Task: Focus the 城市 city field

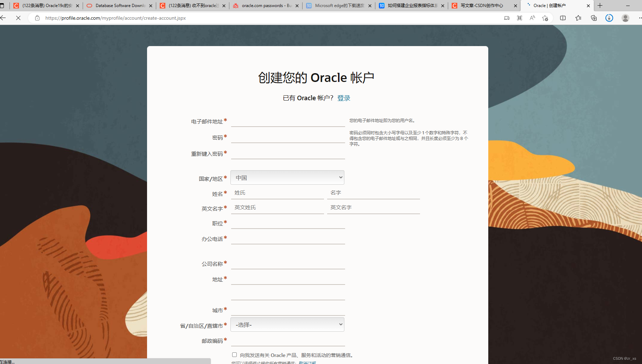Action: 288,309
